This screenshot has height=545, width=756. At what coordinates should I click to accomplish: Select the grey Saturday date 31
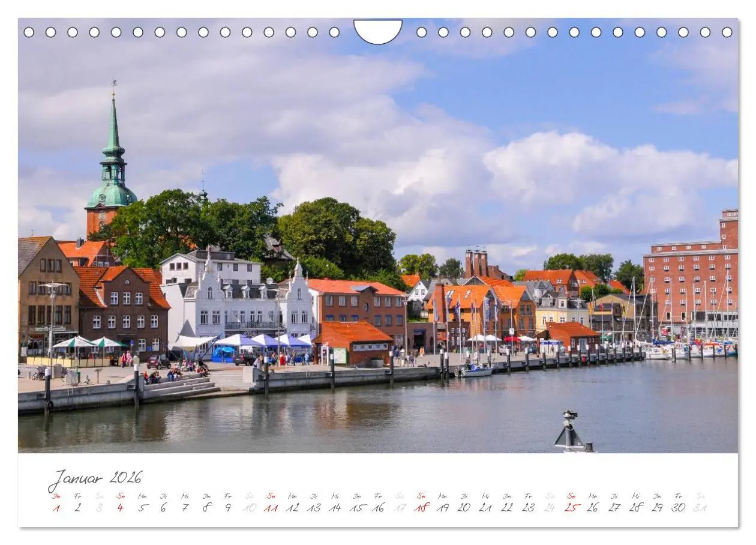[x=700, y=508]
